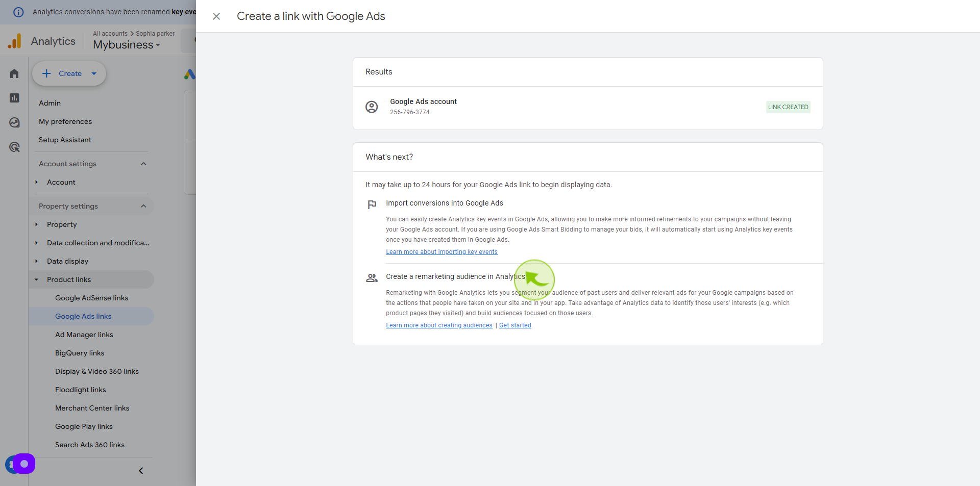Select Google Play links
Image resolution: width=980 pixels, height=486 pixels.
point(84,426)
